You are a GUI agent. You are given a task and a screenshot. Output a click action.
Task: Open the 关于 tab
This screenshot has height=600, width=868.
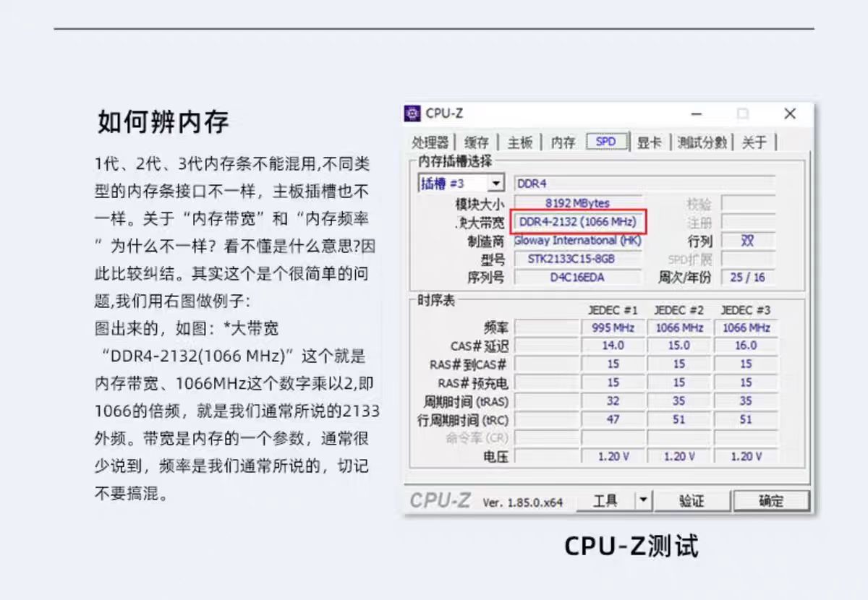[x=754, y=142]
